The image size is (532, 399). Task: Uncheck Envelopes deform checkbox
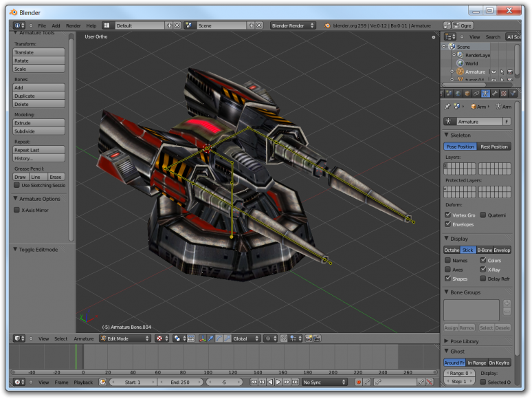(448, 224)
